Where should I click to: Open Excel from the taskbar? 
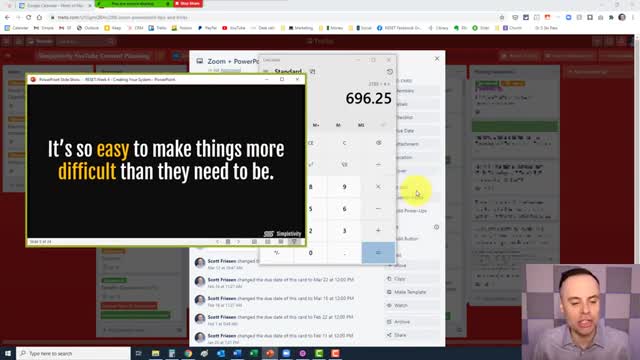point(253,353)
